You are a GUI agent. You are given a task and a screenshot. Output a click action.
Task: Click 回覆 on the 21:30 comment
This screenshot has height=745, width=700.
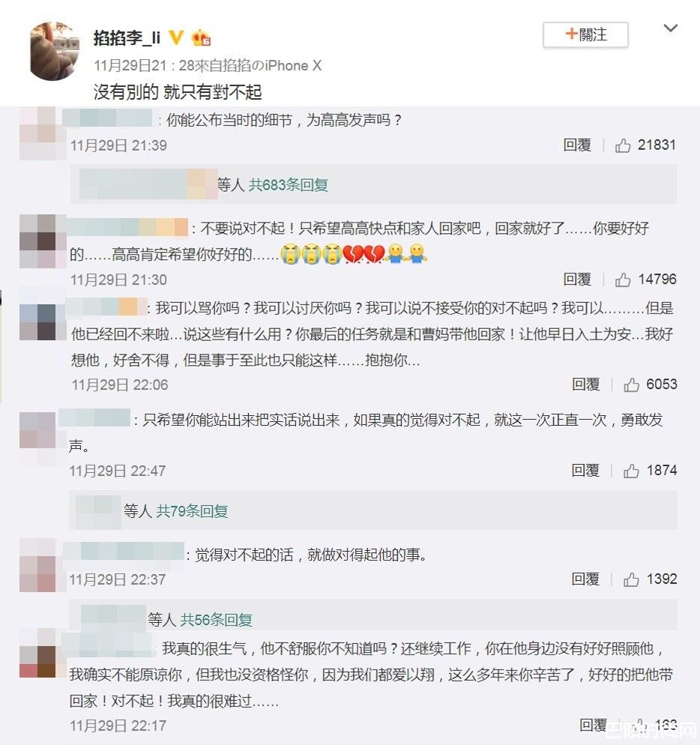(577, 280)
